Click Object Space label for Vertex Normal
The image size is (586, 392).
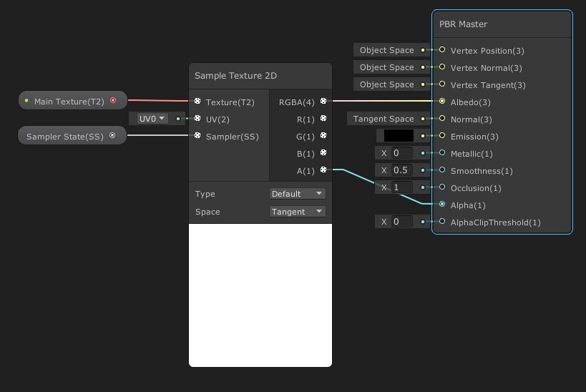pyautogui.click(x=387, y=67)
